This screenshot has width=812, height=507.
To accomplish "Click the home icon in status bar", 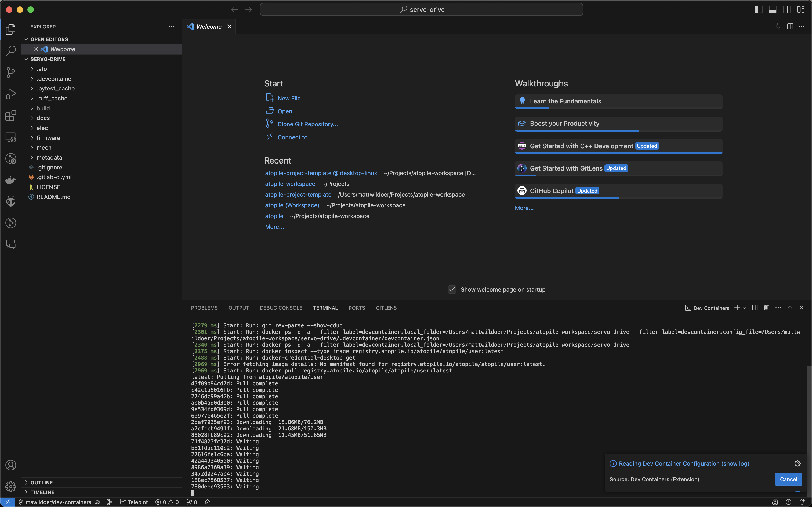I will pos(208,502).
